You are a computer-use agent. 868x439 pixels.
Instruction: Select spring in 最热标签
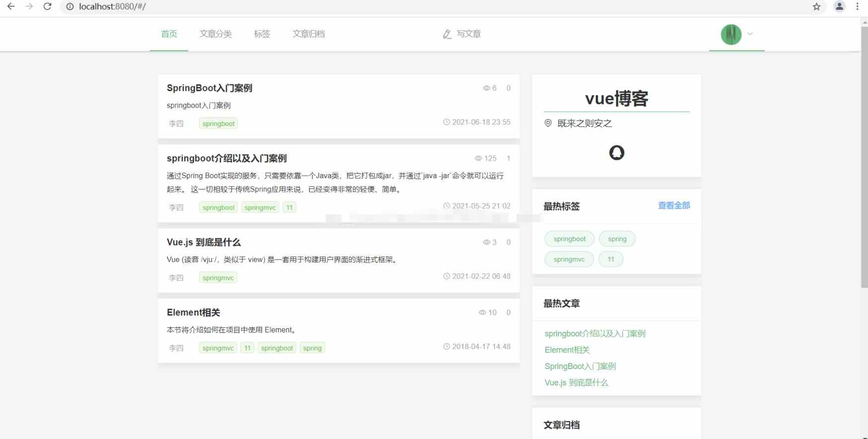coord(617,239)
